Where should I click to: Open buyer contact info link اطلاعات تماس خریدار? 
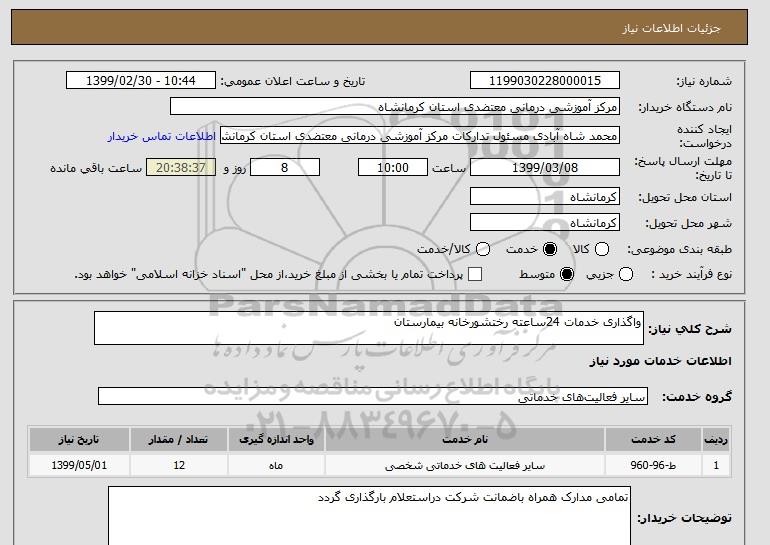(162, 136)
